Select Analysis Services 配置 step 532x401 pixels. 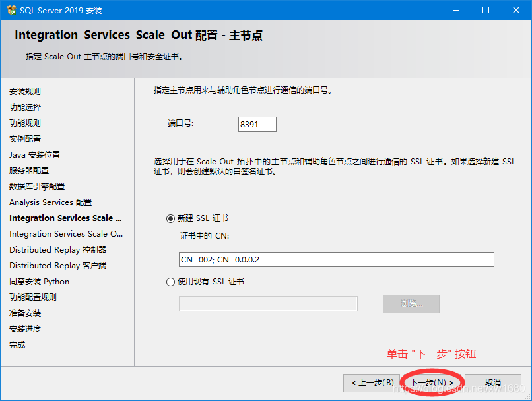tap(51, 202)
